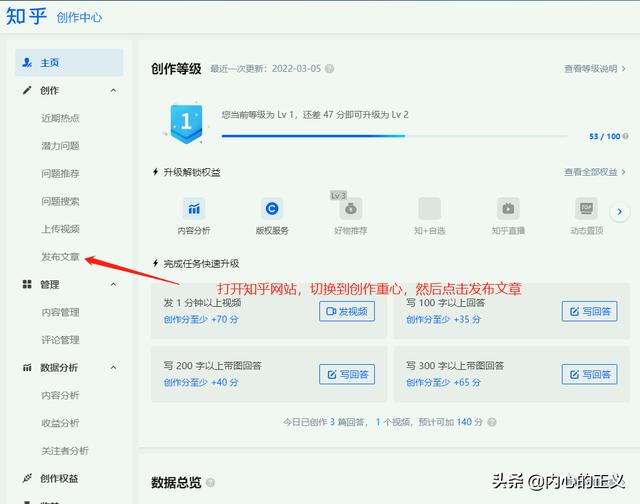The height and width of the screenshot is (504, 640).
Task: Open 近期热点 in the sidebar
Action: pos(60,118)
